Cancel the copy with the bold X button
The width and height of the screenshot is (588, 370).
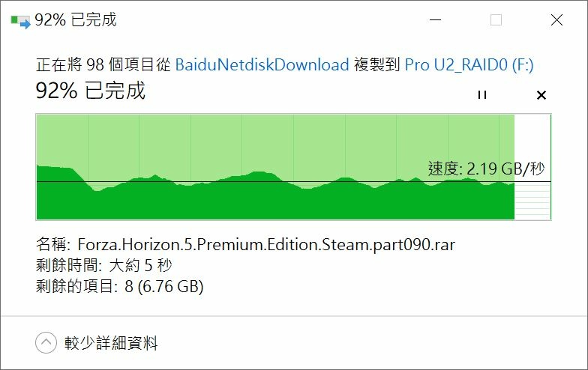[x=541, y=95]
